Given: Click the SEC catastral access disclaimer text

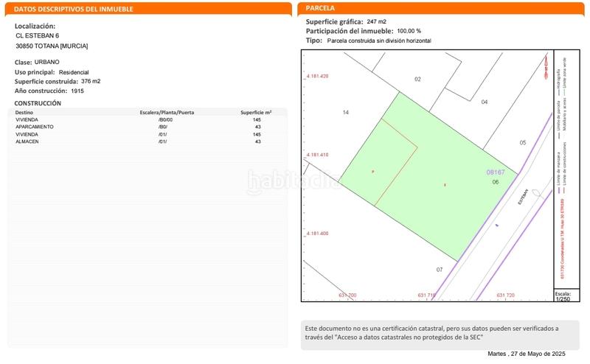Looking at the screenshot, I should (x=431, y=332).
